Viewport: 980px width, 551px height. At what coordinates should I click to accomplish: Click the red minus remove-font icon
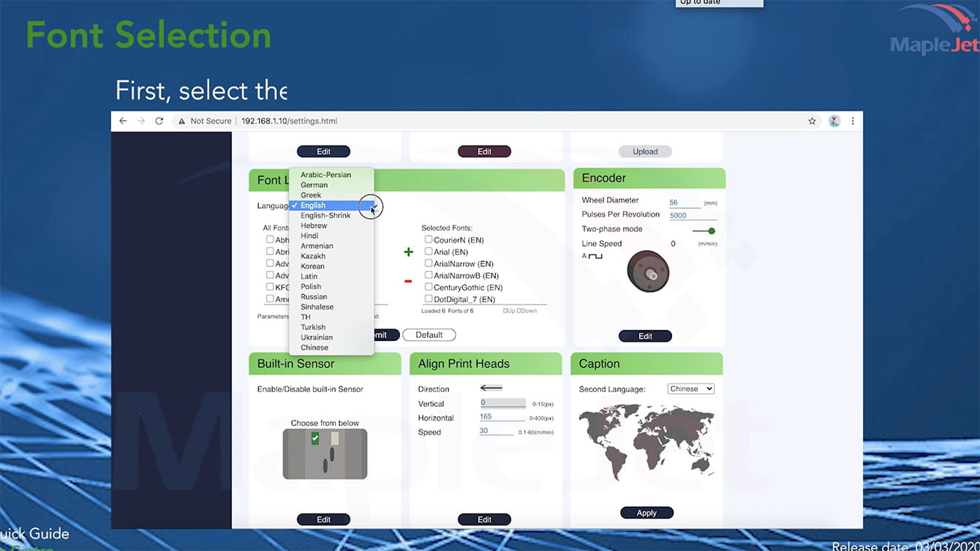pyautogui.click(x=408, y=282)
